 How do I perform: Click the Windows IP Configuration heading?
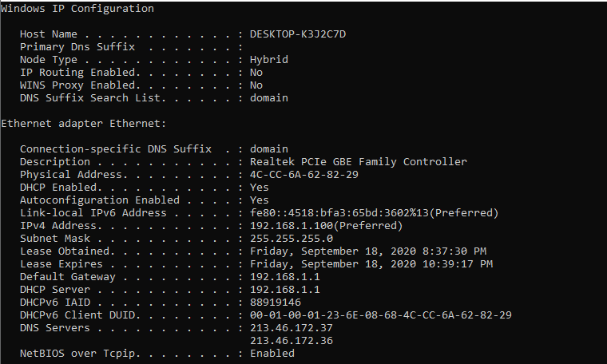(x=77, y=9)
